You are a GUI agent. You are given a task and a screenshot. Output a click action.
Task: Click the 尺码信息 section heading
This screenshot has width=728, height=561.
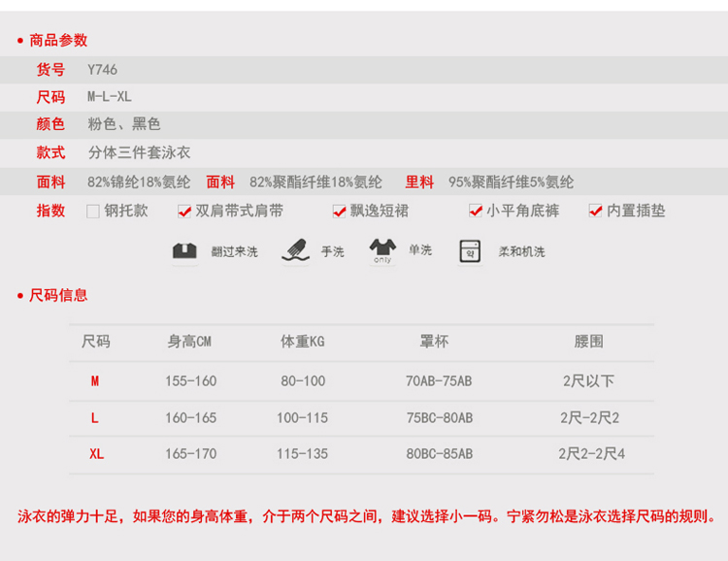tap(58, 295)
